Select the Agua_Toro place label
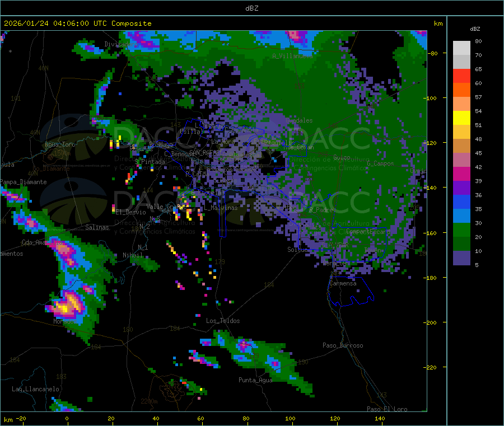 coord(60,144)
